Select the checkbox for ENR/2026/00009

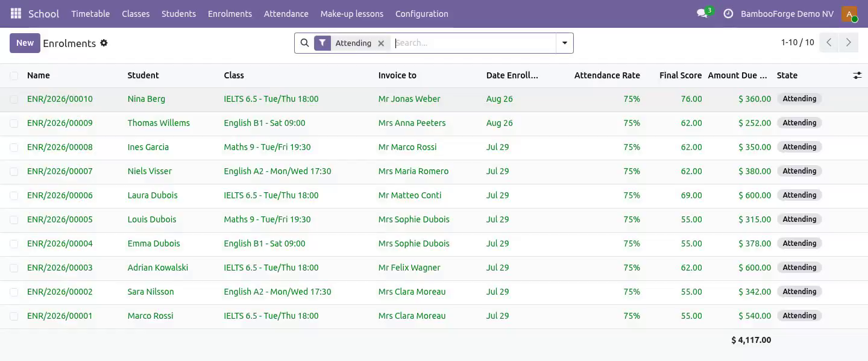click(x=14, y=123)
